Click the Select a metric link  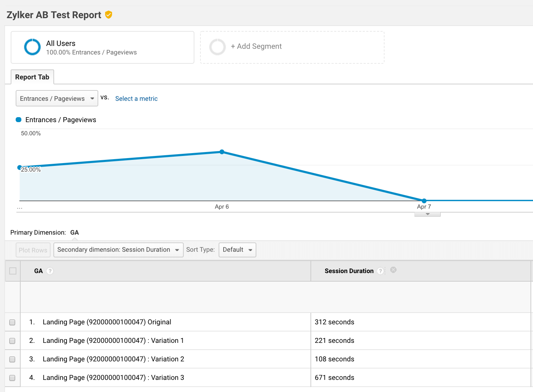(x=136, y=99)
